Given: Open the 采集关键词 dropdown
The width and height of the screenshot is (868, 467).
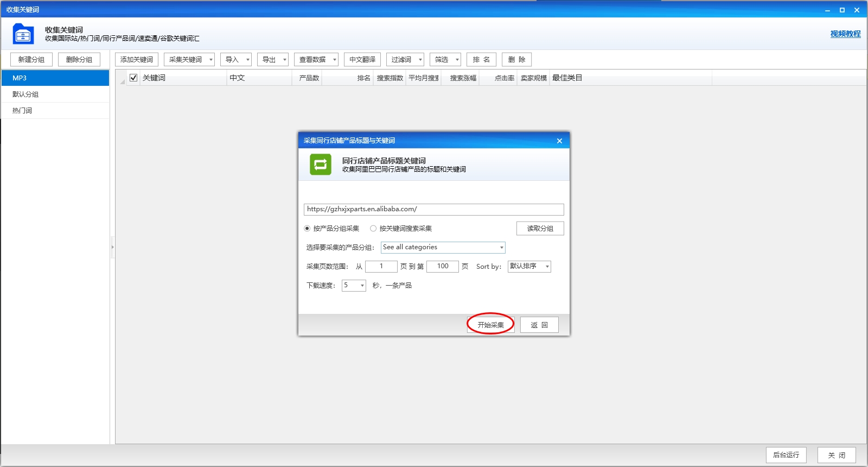Looking at the screenshot, I should 189,60.
